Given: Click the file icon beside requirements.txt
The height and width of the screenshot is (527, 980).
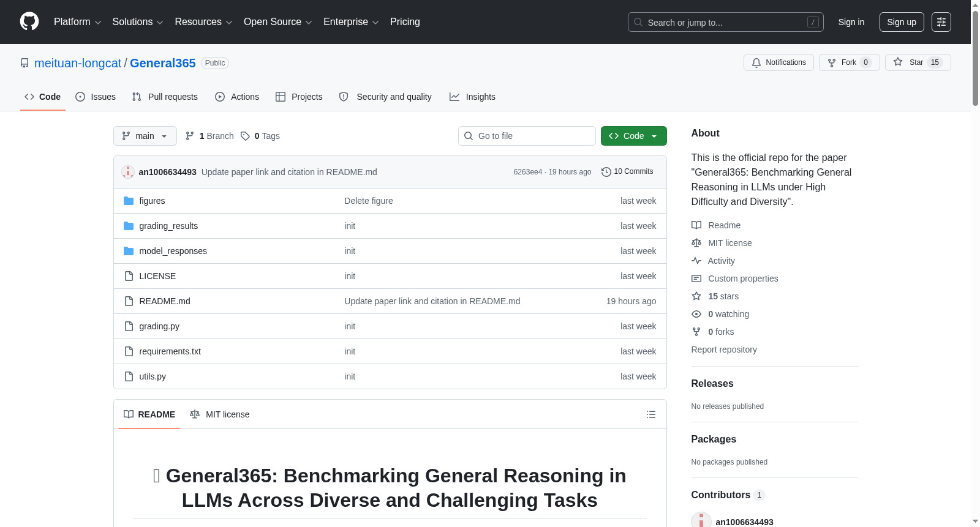Looking at the screenshot, I should (129, 351).
